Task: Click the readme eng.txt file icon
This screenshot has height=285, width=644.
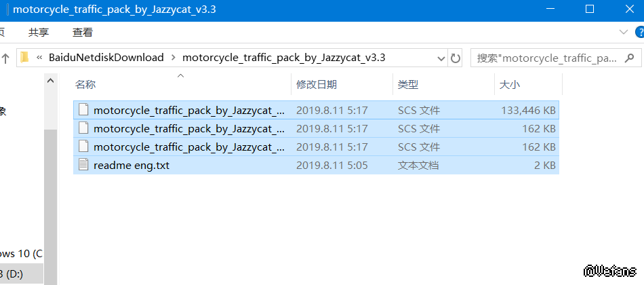Action: [83, 165]
